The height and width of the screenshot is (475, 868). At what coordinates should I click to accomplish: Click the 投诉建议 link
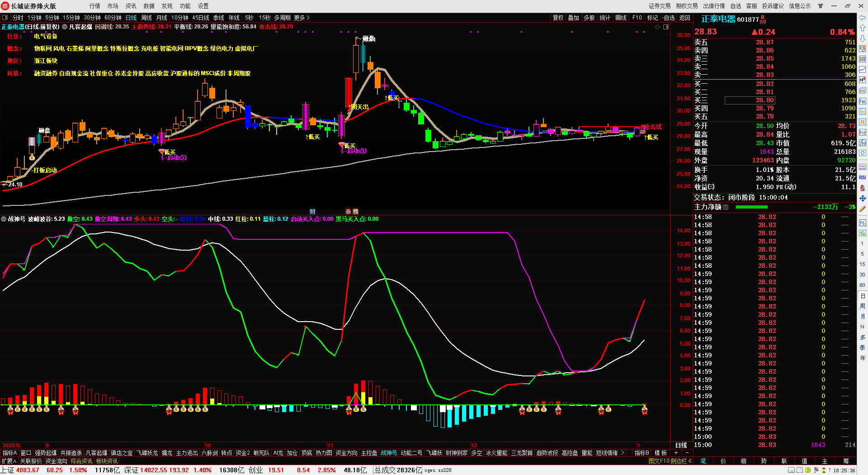point(773,6)
